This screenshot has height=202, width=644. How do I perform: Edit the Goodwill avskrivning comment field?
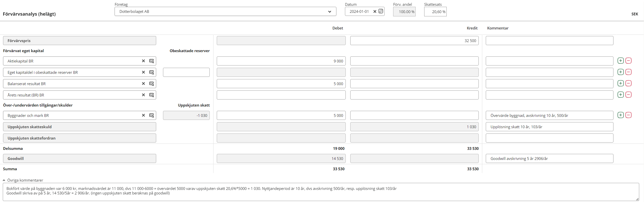point(549,159)
